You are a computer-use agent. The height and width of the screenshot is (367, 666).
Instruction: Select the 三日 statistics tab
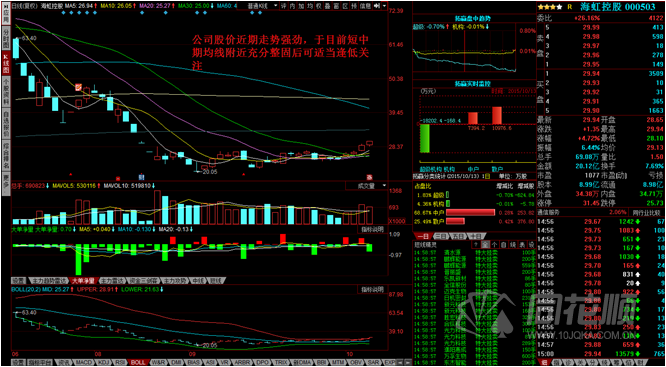coord(440,236)
